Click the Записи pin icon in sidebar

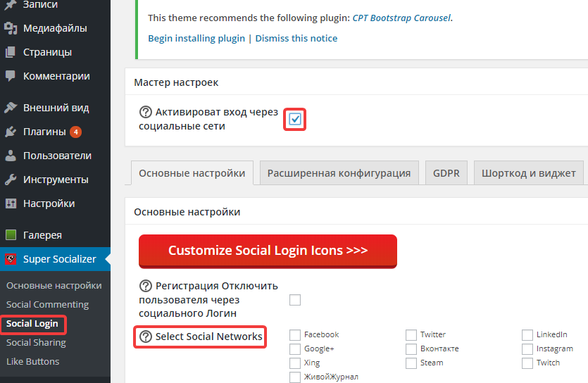[11, 4]
